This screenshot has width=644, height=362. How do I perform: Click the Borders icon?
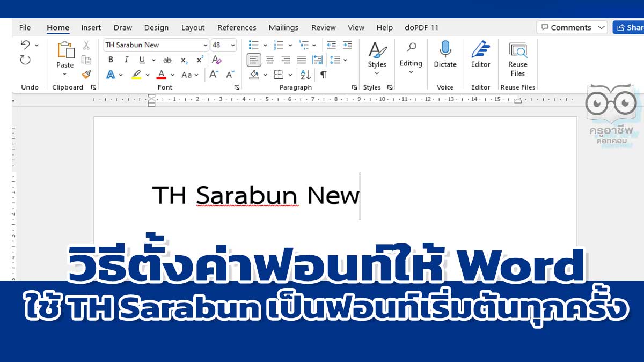279,75
